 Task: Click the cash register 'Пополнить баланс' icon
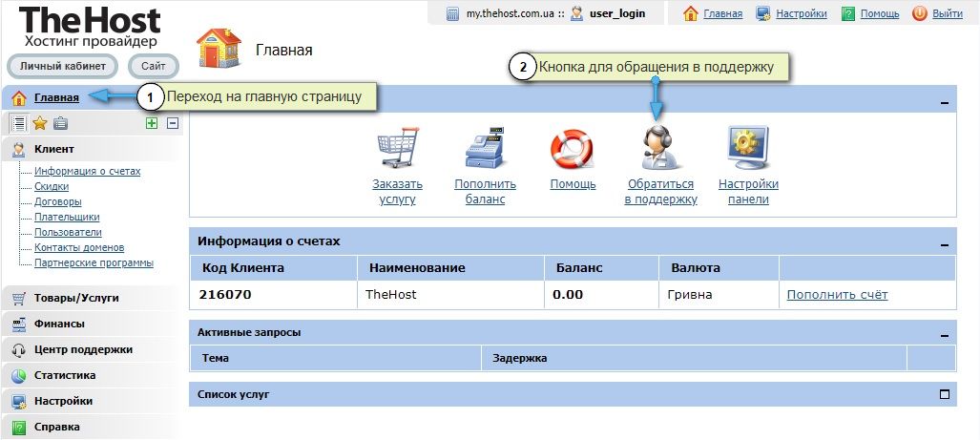[x=485, y=148]
